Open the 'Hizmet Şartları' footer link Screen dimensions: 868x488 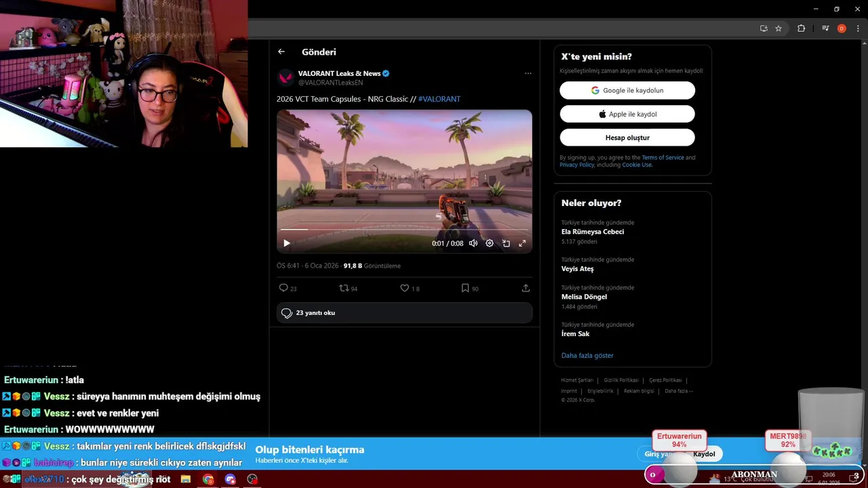[576, 380]
